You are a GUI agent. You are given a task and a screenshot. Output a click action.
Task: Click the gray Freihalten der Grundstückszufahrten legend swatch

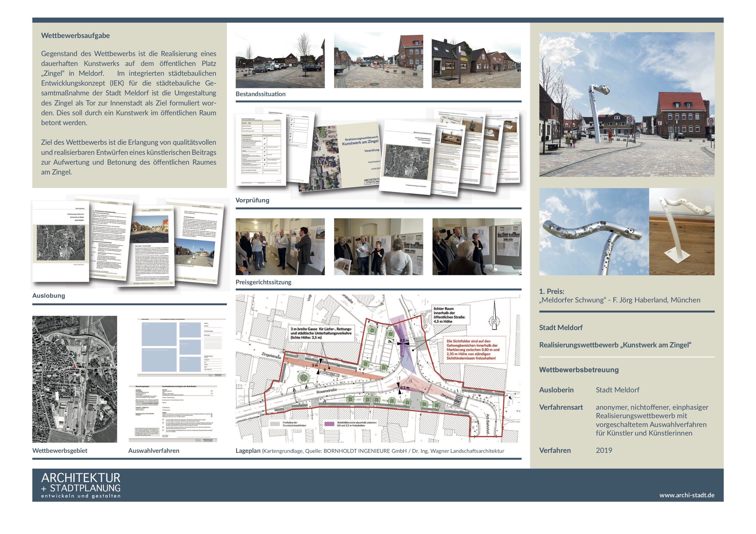[x=275, y=424]
